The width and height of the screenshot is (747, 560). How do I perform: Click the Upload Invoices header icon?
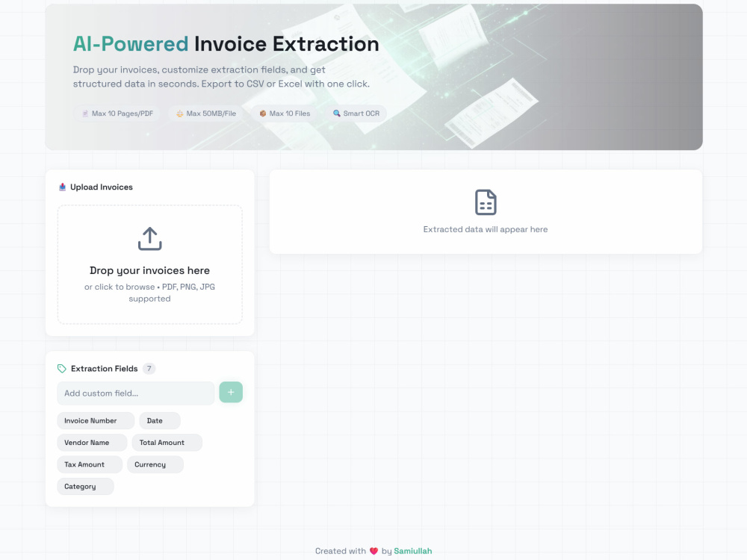click(x=63, y=187)
